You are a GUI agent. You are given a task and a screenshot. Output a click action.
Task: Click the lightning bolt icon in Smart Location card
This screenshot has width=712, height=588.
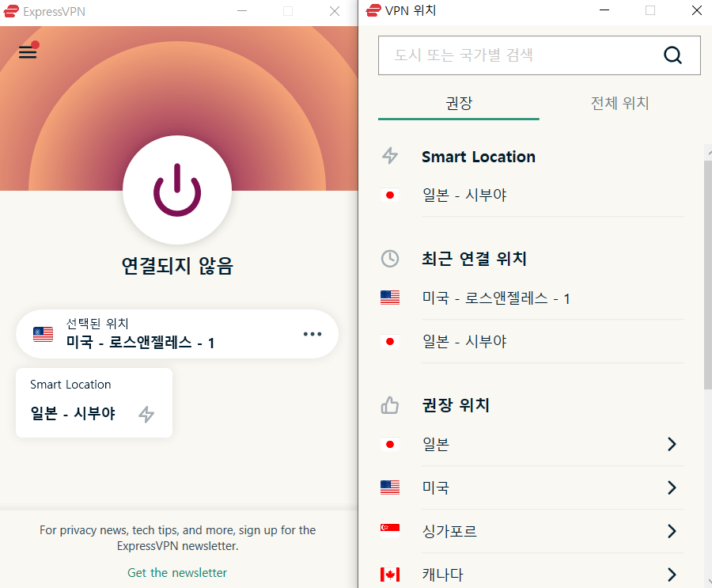(x=146, y=414)
